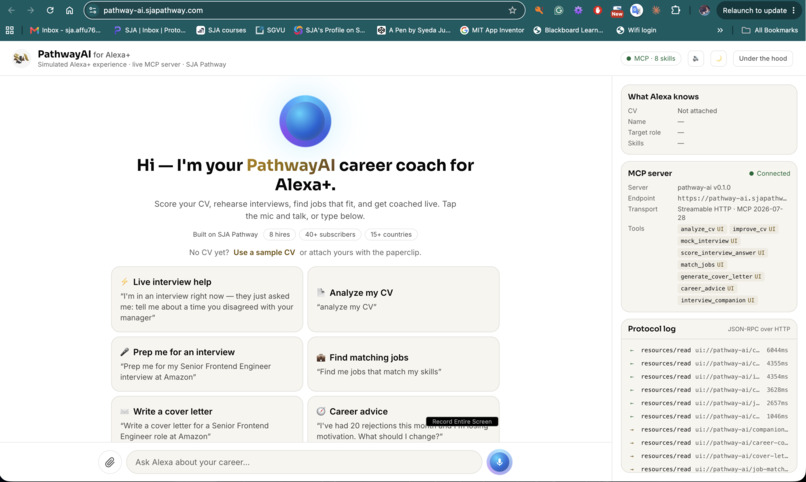Go back with the browser back arrow
The height and width of the screenshot is (482, 806).
[x=11, y=10]
